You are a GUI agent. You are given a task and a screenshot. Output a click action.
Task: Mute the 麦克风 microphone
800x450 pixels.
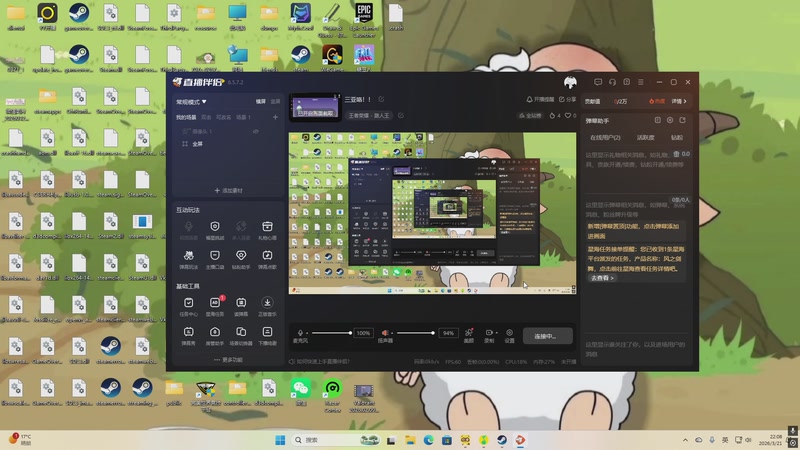click(x=300, y=333)
